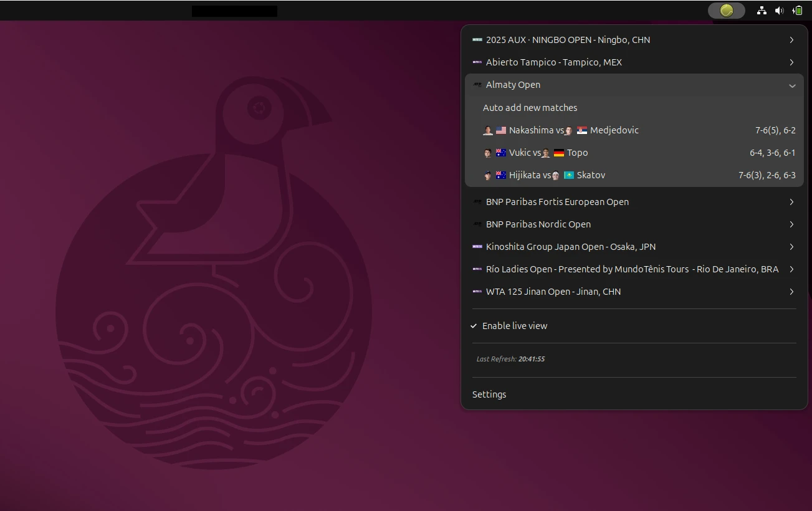Open the tennis ball indicator in the top bar
The height and width of the screenshot is (511, 812).
725,10
